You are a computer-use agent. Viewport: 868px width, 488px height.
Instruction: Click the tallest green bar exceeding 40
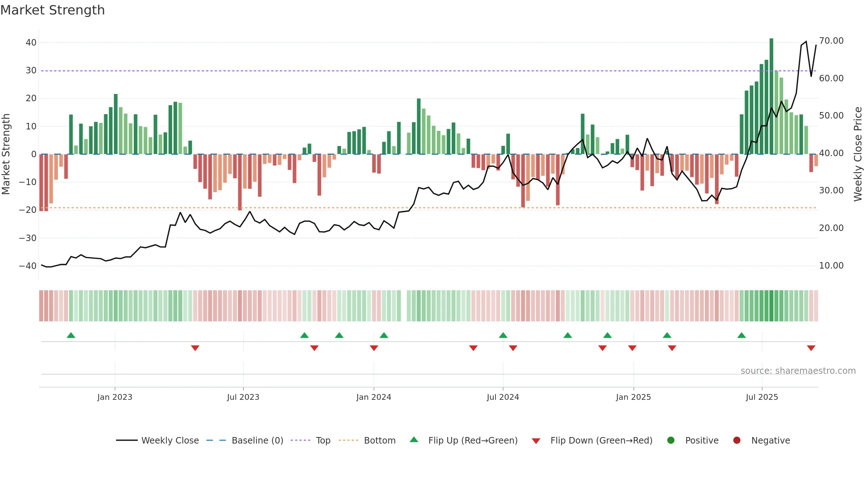771,96
